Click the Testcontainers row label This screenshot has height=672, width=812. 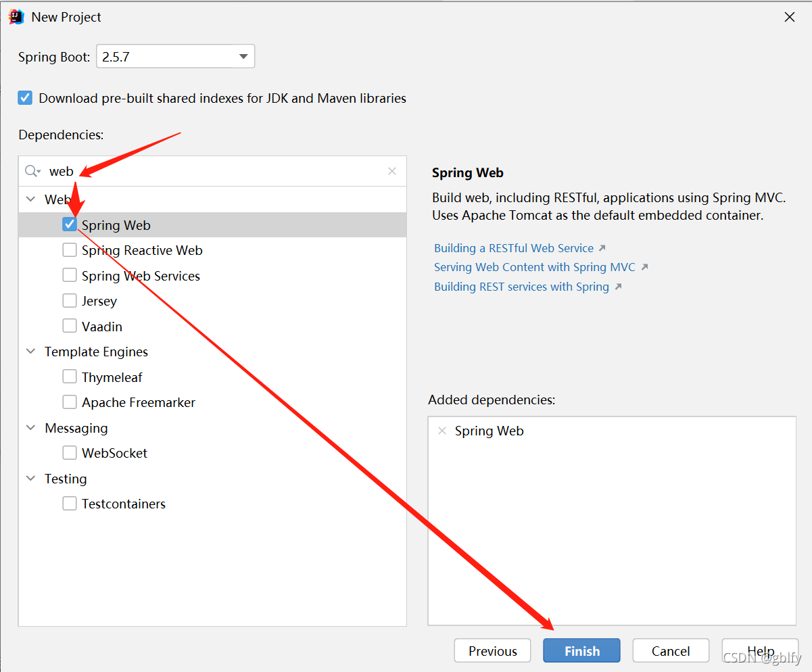coord(124,504)
